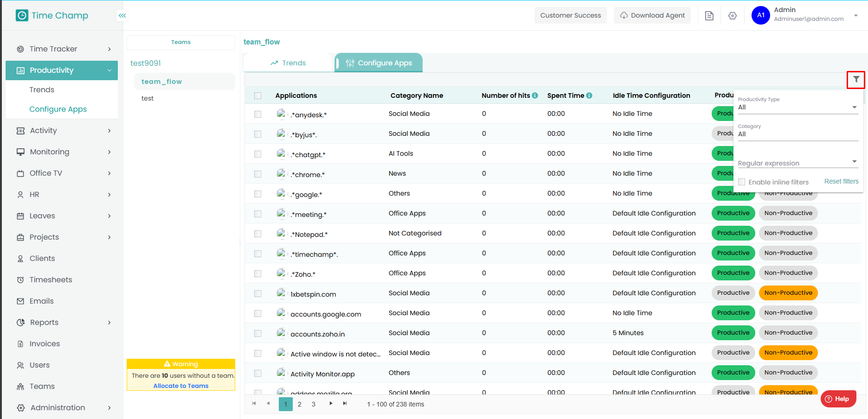Viewport: 868px width, 419px height.
Task: Go to next page arrow in pagination
Action: pos(331,404)
